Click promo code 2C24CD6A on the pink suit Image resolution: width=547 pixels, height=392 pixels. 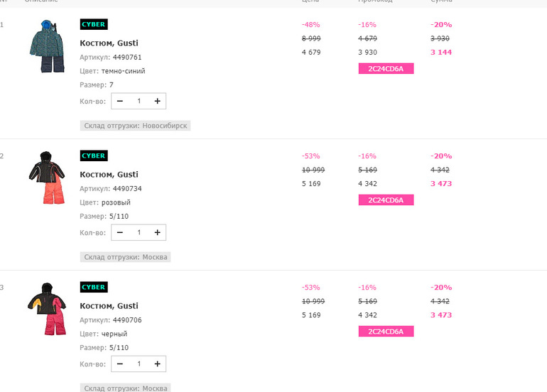point(386,200)
